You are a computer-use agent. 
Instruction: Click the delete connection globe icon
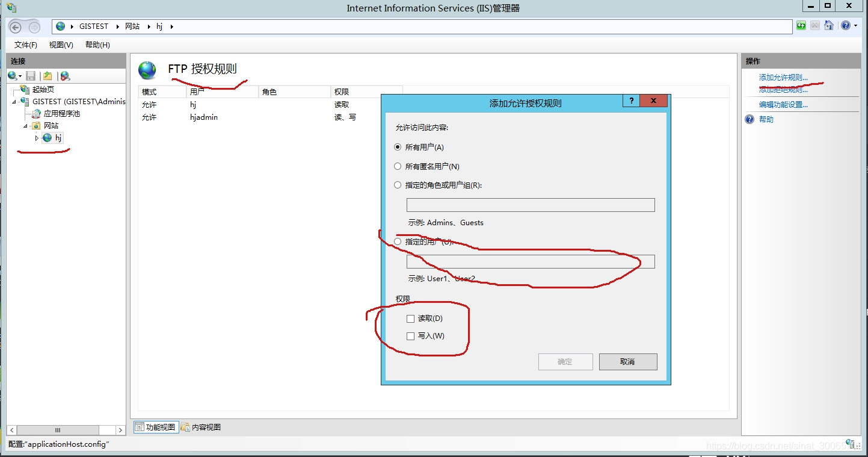coord(65,76)
